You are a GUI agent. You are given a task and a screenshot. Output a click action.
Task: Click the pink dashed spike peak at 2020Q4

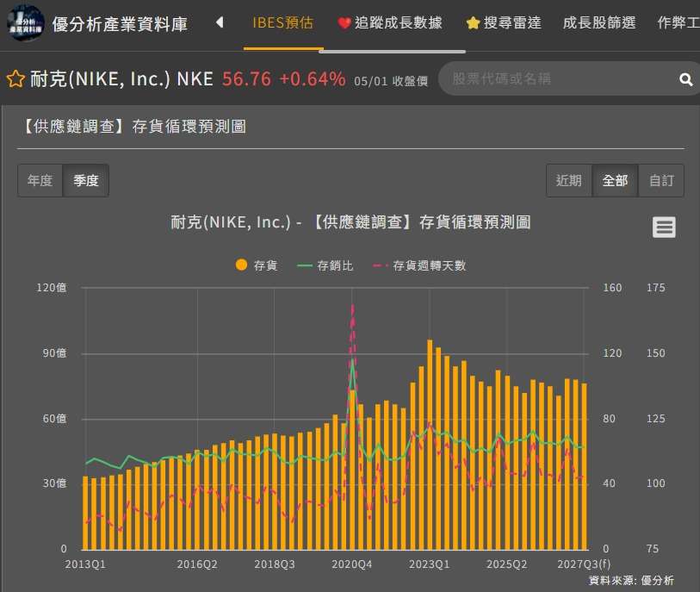click(353, 307)
